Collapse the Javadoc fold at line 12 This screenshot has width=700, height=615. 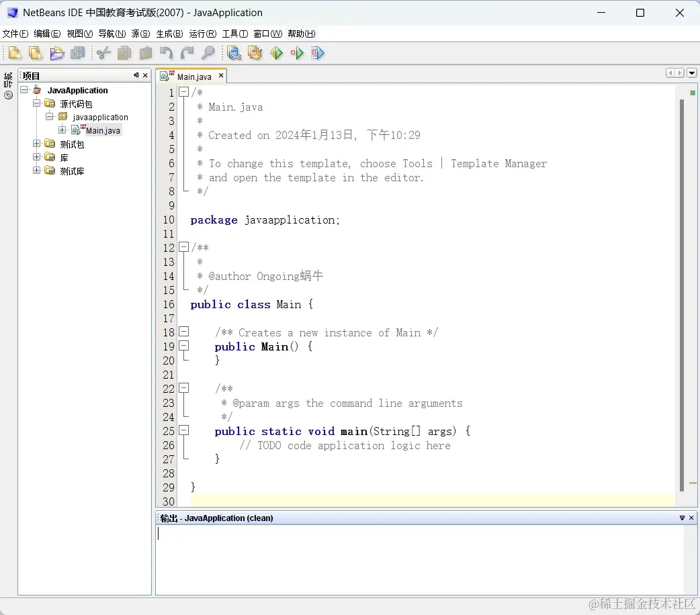[183, 247]
